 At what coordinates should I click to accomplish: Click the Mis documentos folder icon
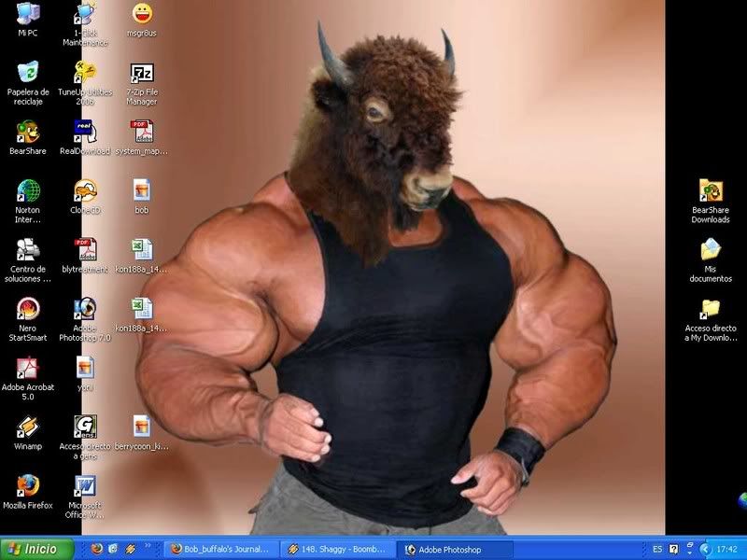tap(711, 250)
